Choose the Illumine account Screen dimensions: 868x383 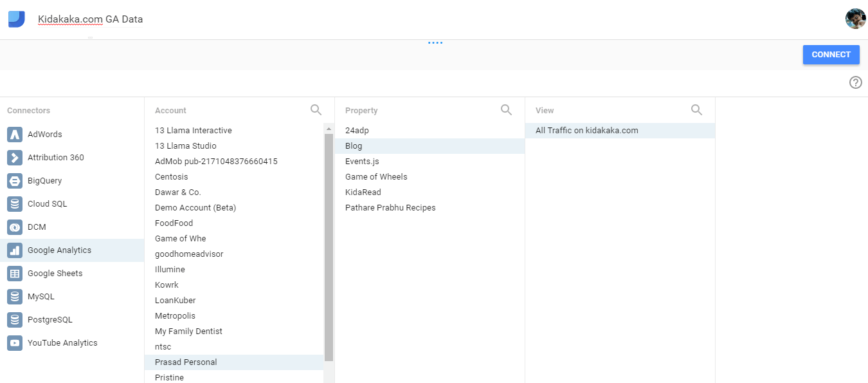coord(234,270)
